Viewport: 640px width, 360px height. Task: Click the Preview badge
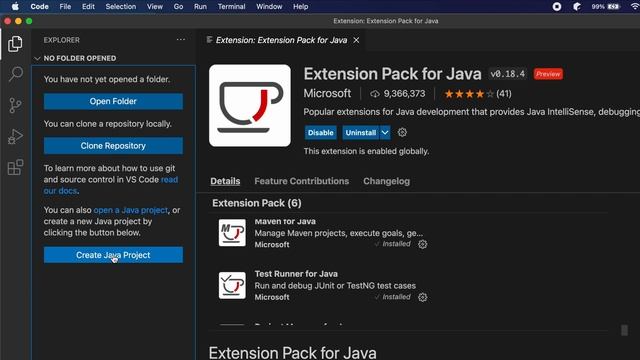[x=548, y=74]
